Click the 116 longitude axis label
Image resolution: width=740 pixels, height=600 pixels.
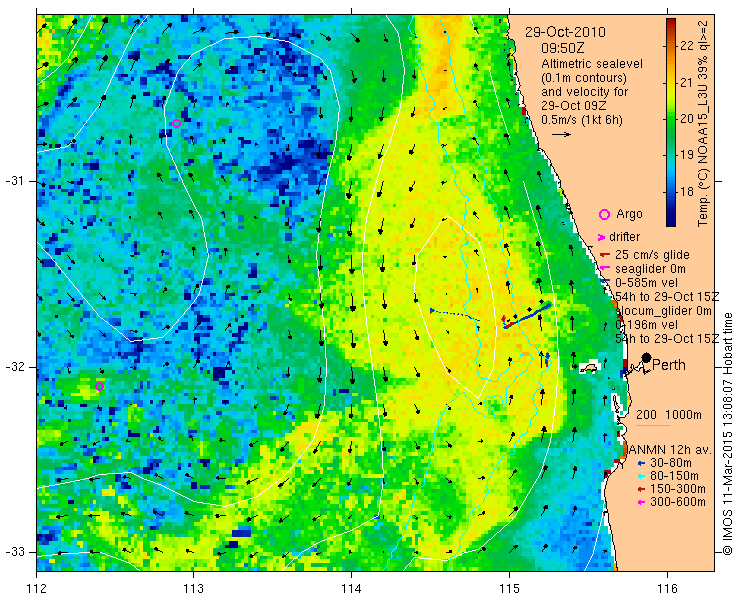pos(667,588)
